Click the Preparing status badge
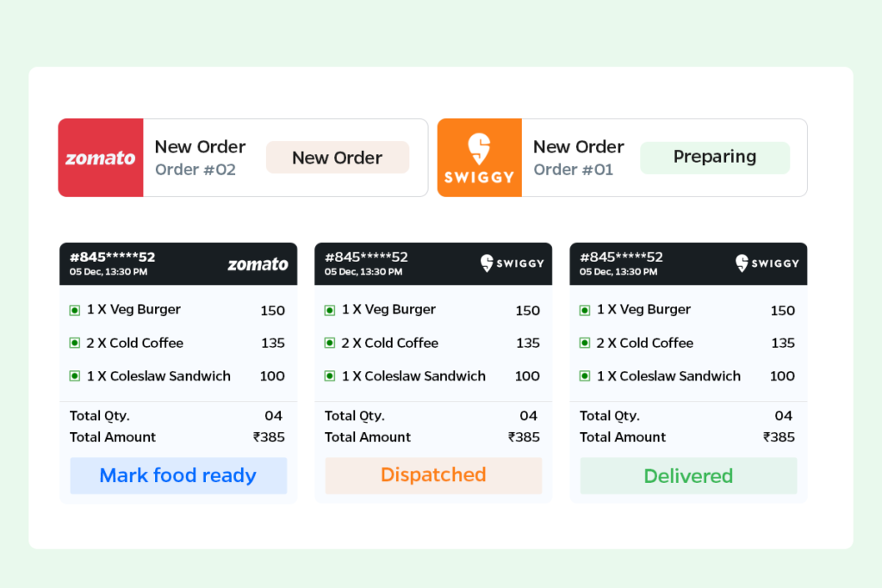 pos(714,157)
